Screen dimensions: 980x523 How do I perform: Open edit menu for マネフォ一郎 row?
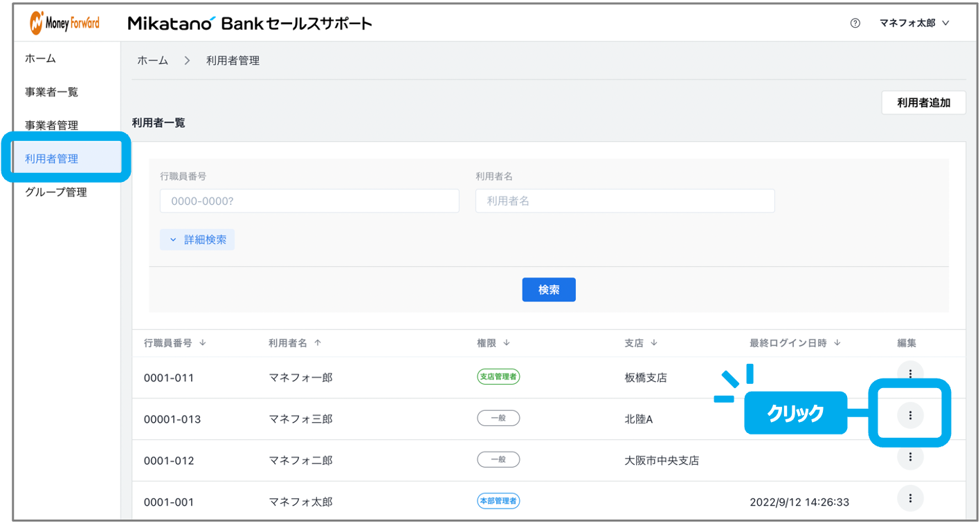(x=910, y=374)
